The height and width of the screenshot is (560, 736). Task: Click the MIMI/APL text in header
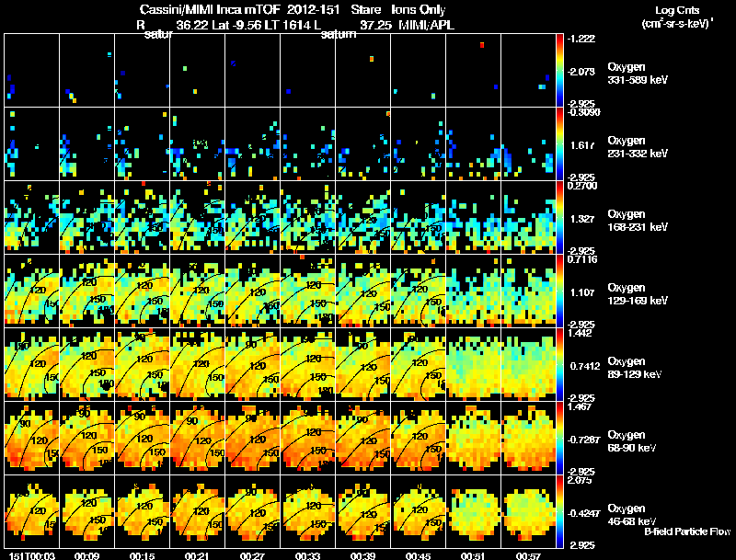click(426, 26)
